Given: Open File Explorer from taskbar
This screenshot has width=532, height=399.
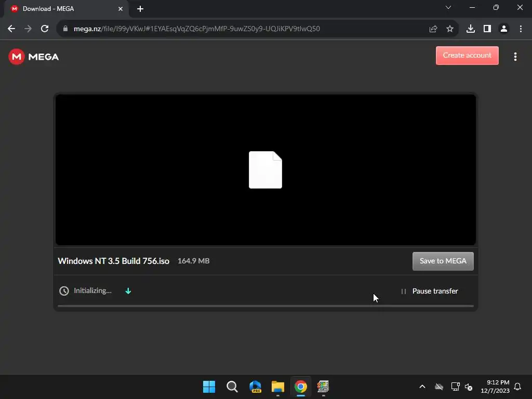Looking at the screenshot, I should tap(278, 387).
